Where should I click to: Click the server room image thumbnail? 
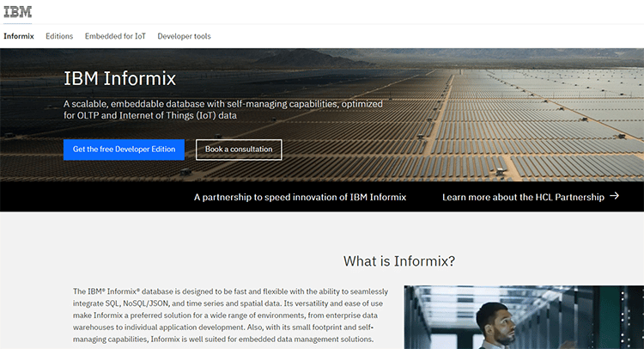point(524,317)
